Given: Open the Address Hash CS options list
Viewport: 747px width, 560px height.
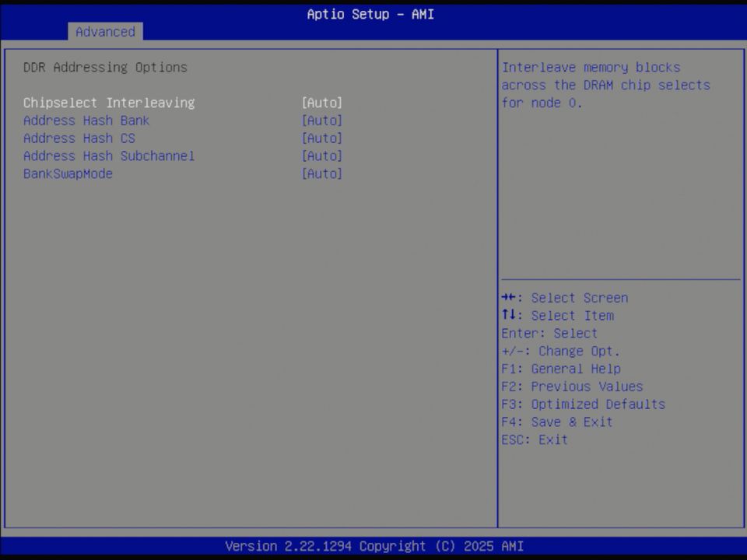Looking at the screenshot, I should (x=321, y=138).
